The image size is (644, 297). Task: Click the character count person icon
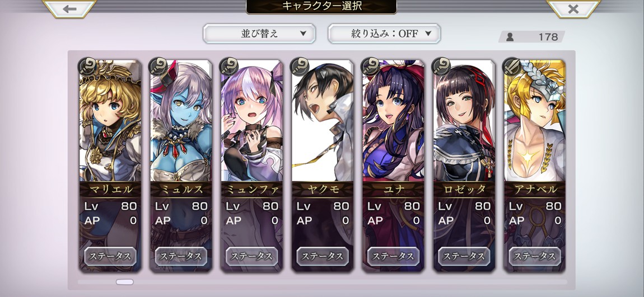point(510,37)
